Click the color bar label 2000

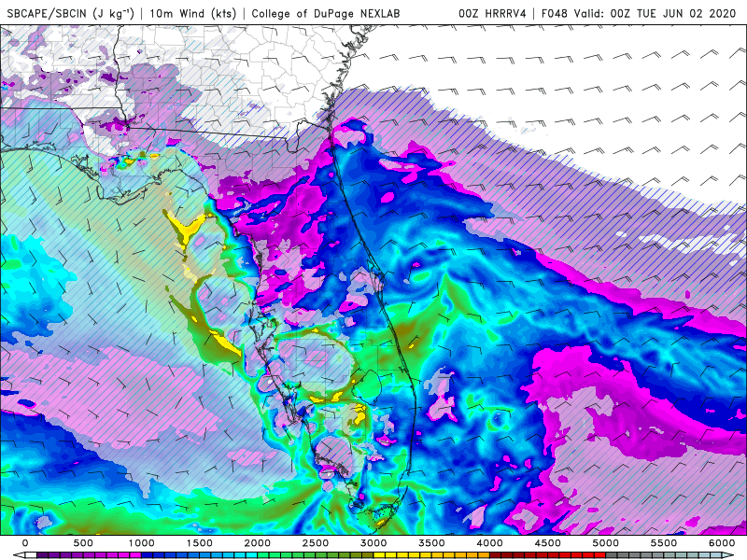tap(258, 543)
